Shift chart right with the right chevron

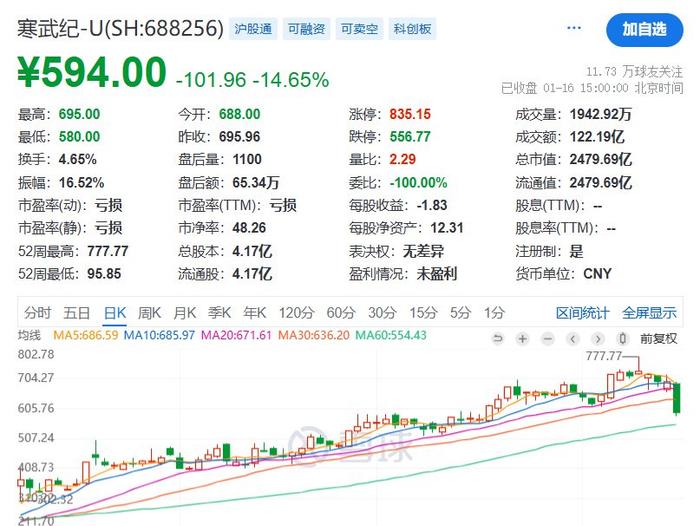point(598,339)
